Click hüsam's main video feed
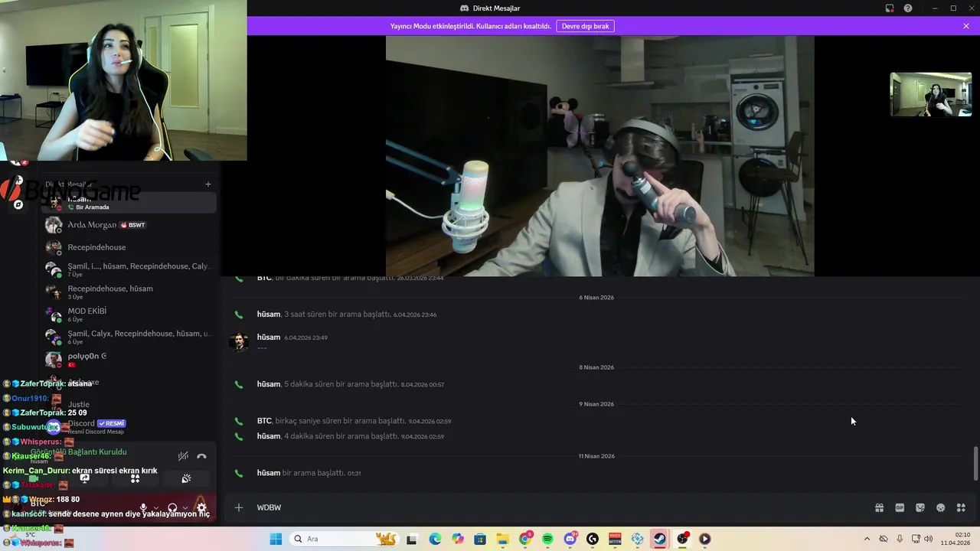The height and width of the screenshot is (551, 980). [599, 156]
